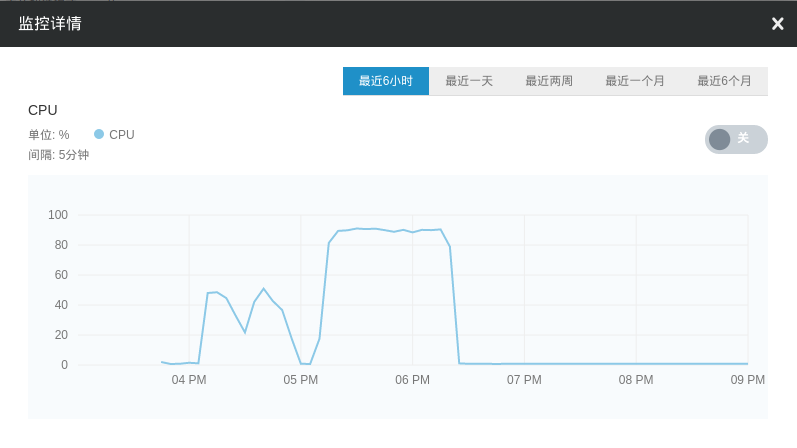Toggle the 关 switch on

(735, 139)
